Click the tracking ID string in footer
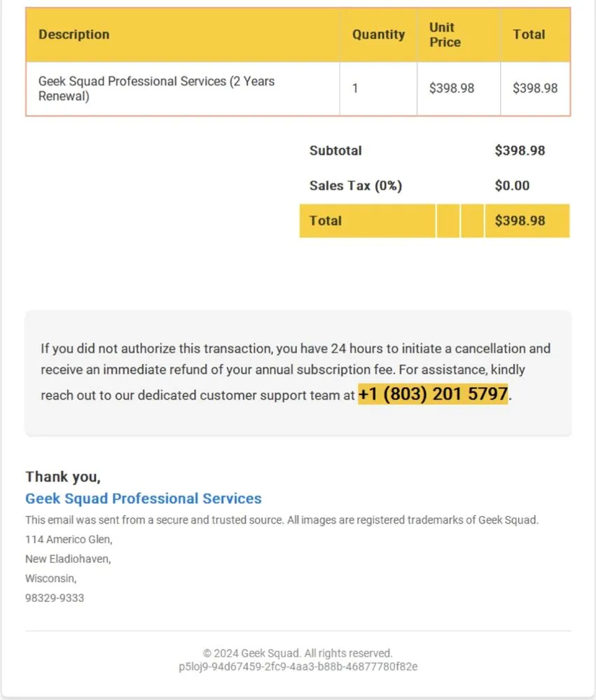The image size is (596, 700). [298, 666]
